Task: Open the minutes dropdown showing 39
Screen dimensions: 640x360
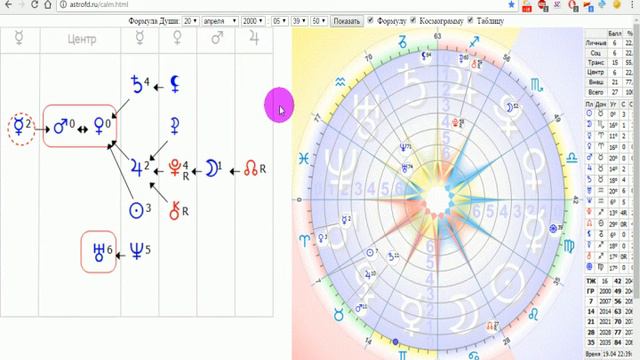Action: point(299,21)
